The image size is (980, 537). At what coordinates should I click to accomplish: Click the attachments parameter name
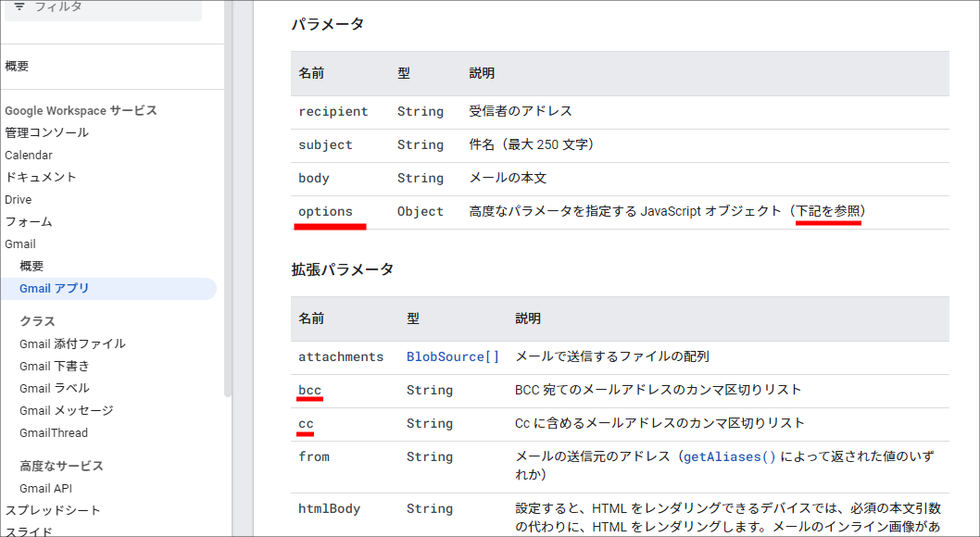(341, 357)
